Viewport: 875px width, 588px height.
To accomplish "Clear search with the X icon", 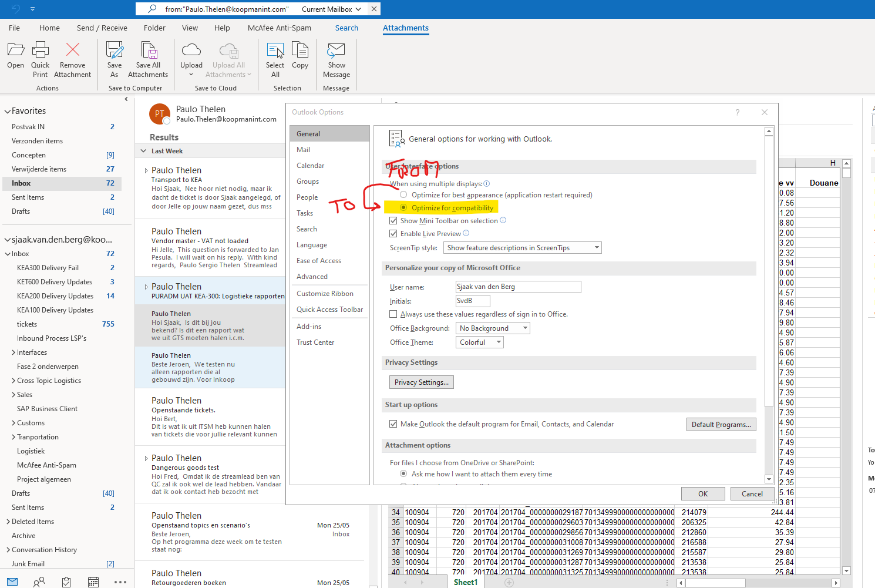I will click(x=374, y=9).
